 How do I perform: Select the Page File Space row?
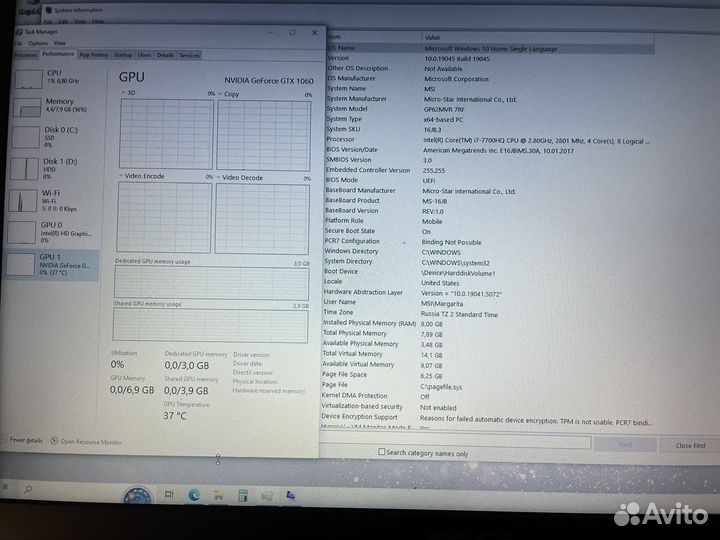(x=487, y=375)
